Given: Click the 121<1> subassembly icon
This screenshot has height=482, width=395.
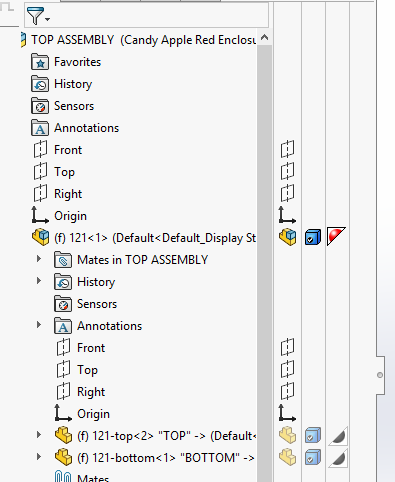Looking at the screenshot, I should click(x=41, y=237).
